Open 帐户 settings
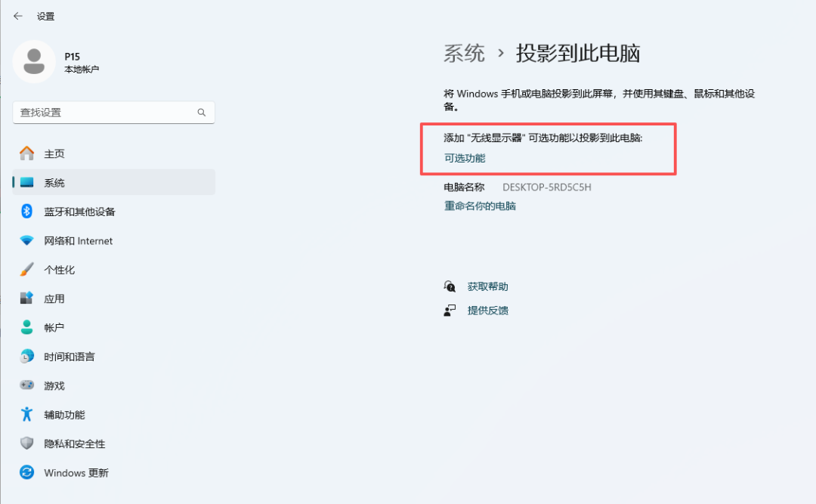The height and width of the screenshot is (504, 816). click(x=113, y=327)
